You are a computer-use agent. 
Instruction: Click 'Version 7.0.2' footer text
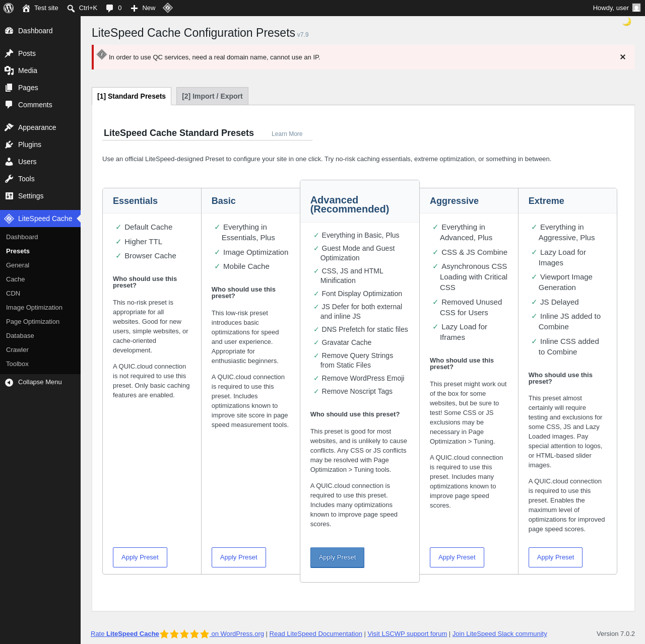616,634
